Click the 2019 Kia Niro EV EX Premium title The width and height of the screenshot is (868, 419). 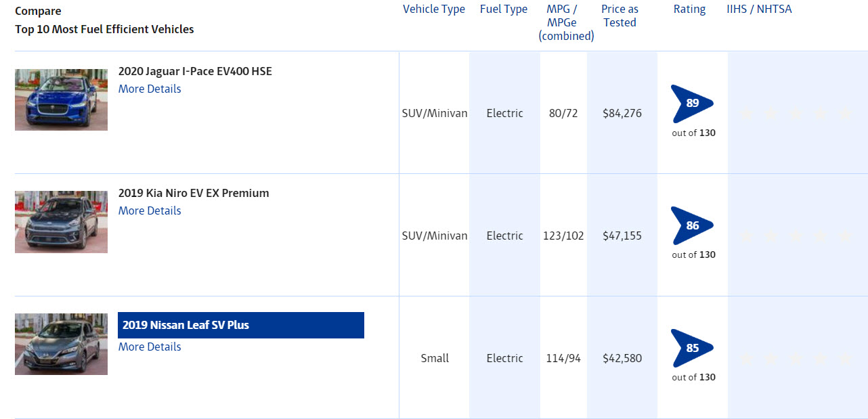[x=194, y=193]
